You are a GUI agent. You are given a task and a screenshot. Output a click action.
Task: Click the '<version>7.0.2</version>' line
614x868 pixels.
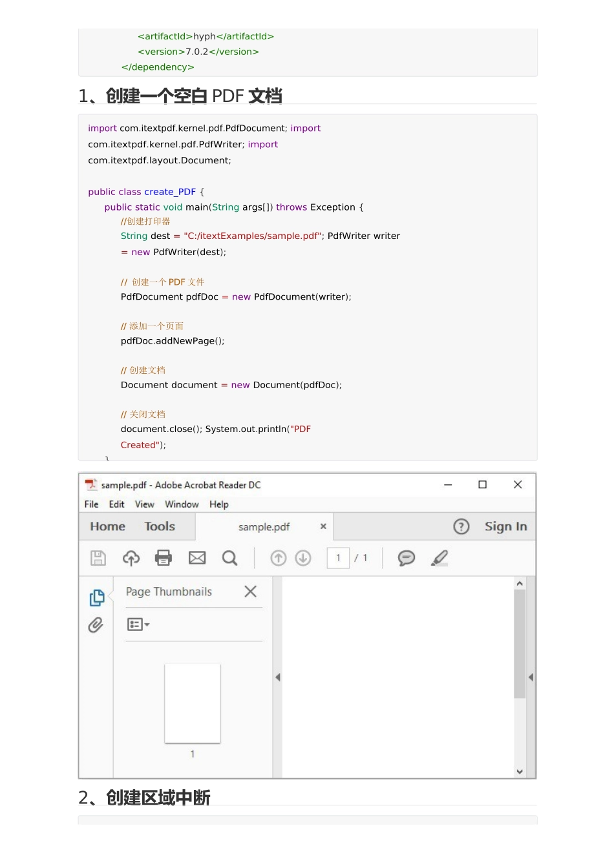point(198,52)
